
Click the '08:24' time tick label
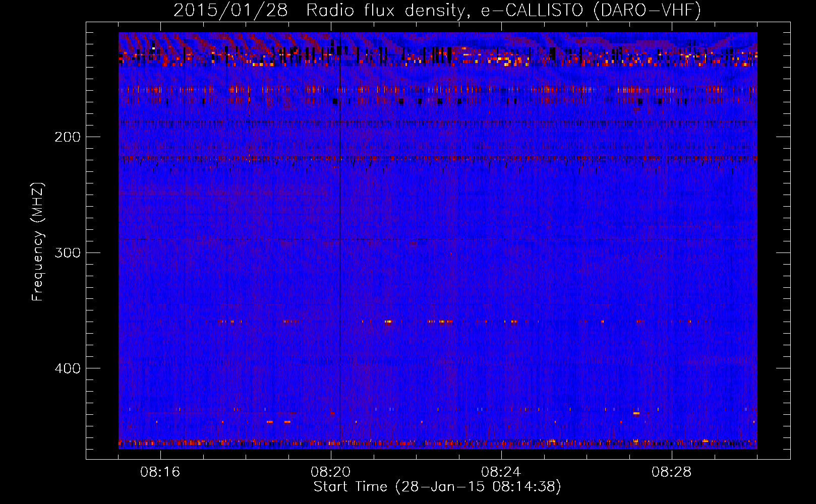[501, 472]
